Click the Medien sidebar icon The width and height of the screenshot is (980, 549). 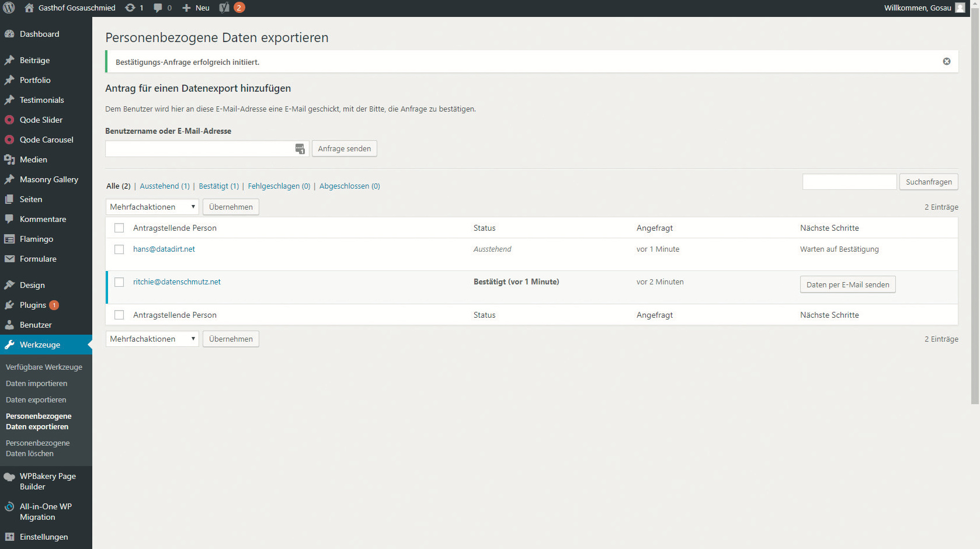click(9, 159)
